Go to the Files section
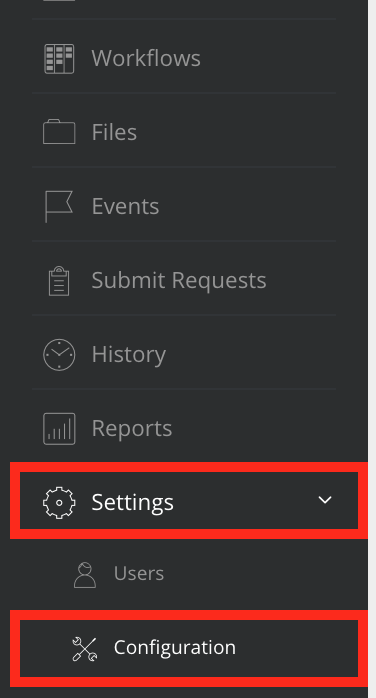376x698 pixels. coord(114,132)
